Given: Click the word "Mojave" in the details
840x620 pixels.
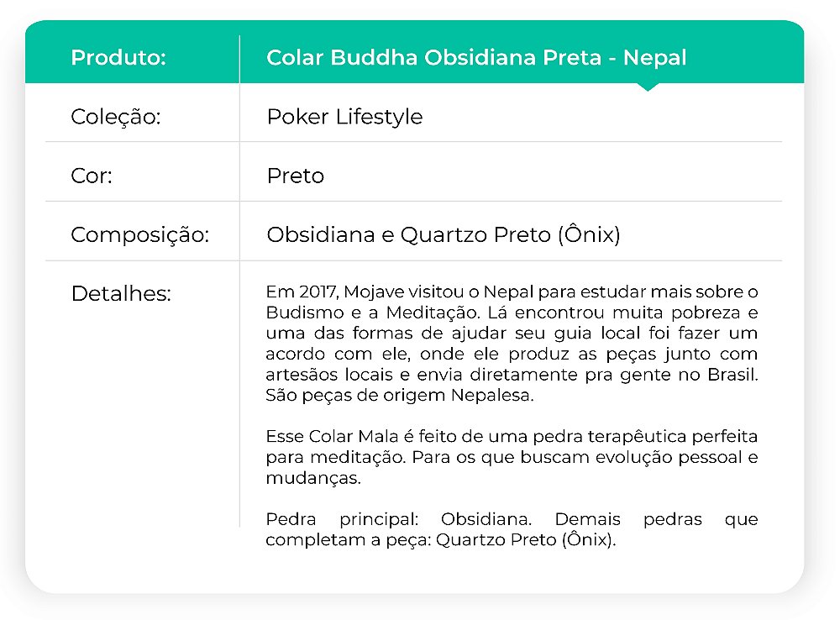Looking at the screenshot, I should [370, 293].
